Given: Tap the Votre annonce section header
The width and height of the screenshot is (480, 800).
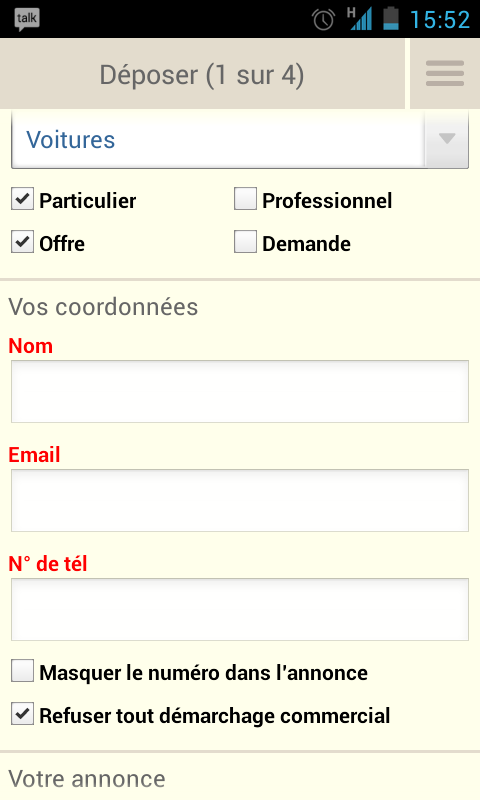Looking at the screenshot, I should [87, 779].
